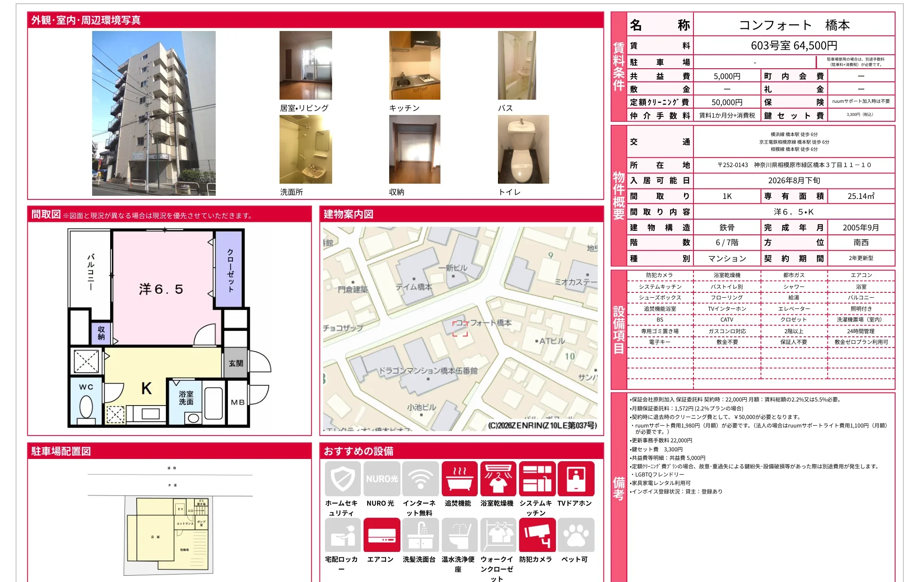The width and height of the screenshot is (924, 582).
Task: Click the 24時間管理 cell in 設備項目
Action: (861, 331)
